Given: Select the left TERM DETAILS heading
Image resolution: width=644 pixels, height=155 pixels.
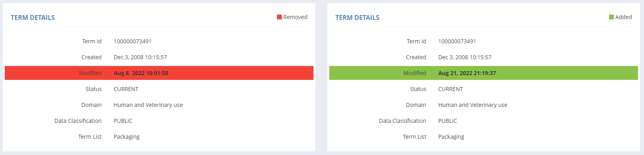Looking at the screenshot, I should click(33, 17).
